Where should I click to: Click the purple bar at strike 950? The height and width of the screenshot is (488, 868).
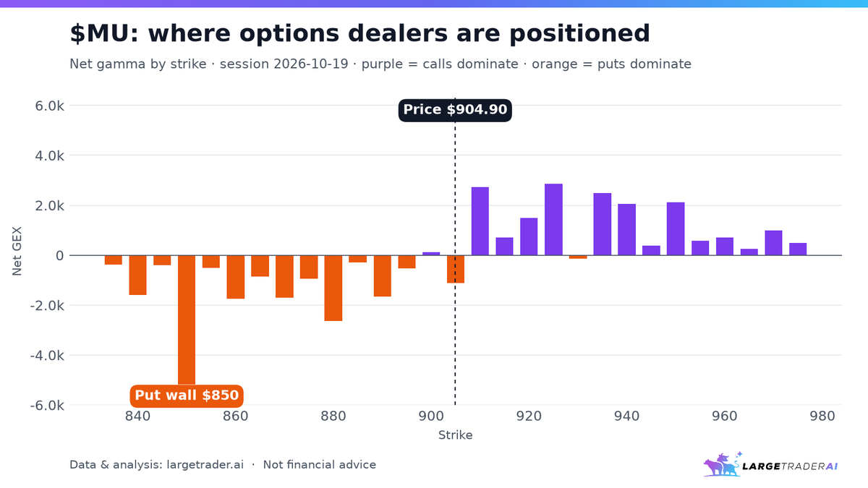coord(676,228)
